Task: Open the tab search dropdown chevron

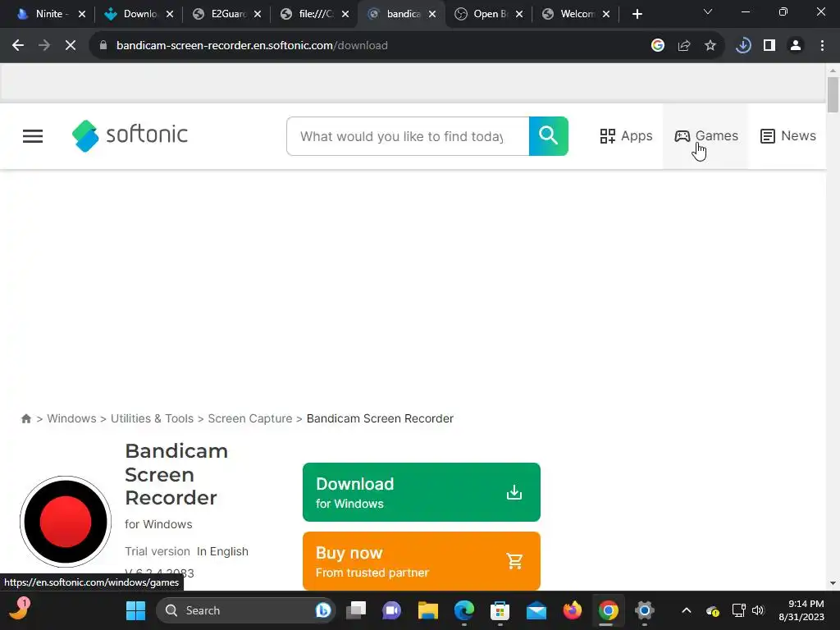Action: click(x=708, y=11)
